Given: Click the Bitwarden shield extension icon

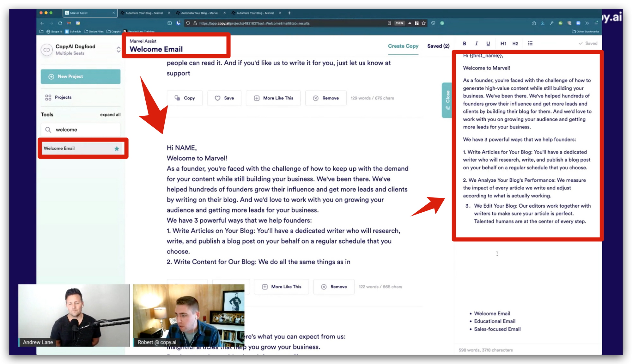Looking at the screenshot, I should point(179,23).
